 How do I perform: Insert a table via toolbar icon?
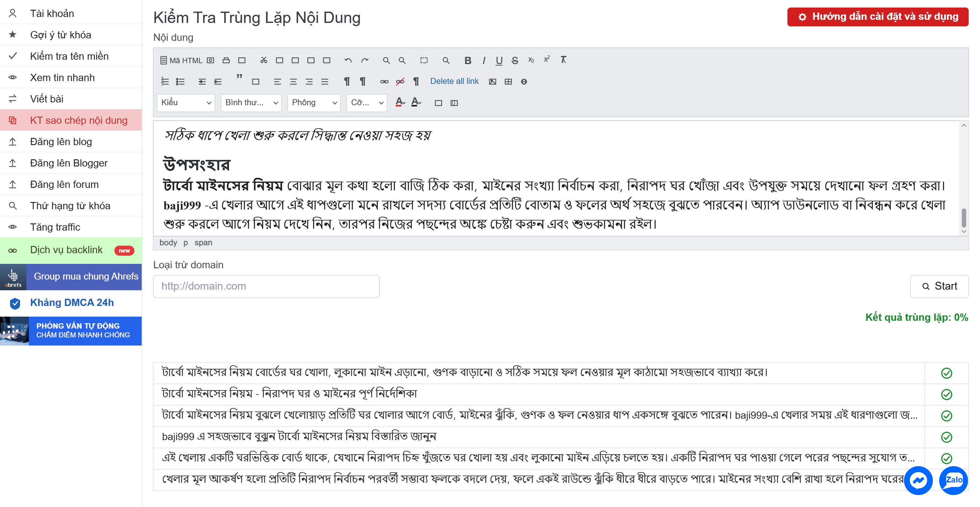508,81
